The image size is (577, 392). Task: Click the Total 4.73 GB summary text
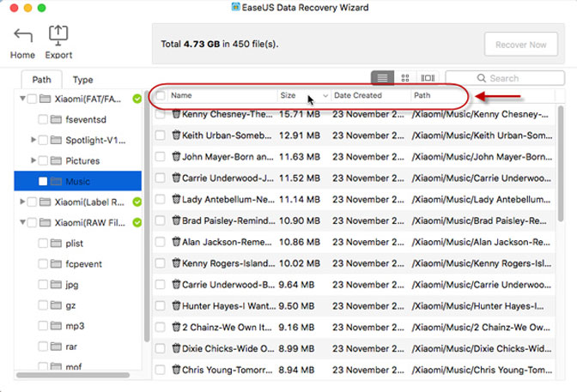(x=219, y=44)
